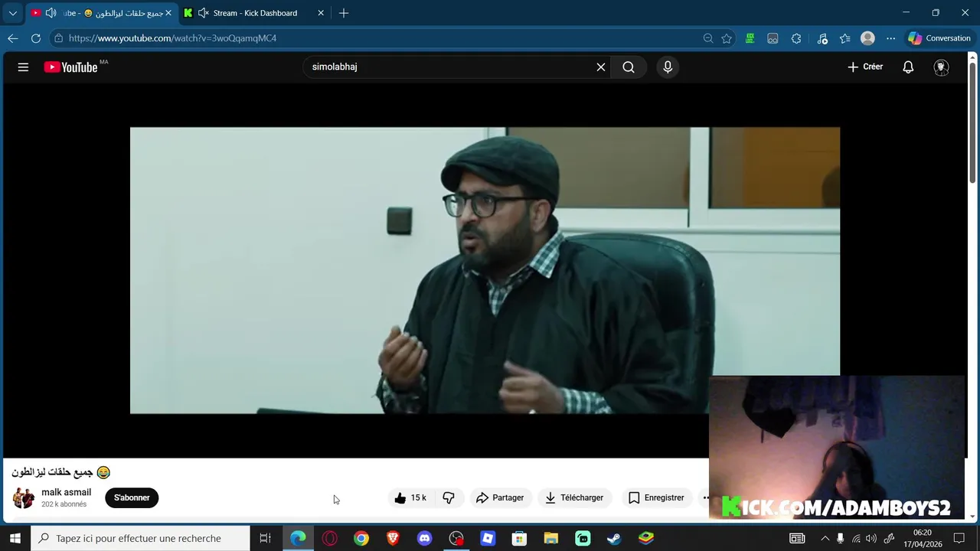The height and width of the screenshot is (551, 980).
Task: Share the video via Partager
Action: click(x=500, y=498)
